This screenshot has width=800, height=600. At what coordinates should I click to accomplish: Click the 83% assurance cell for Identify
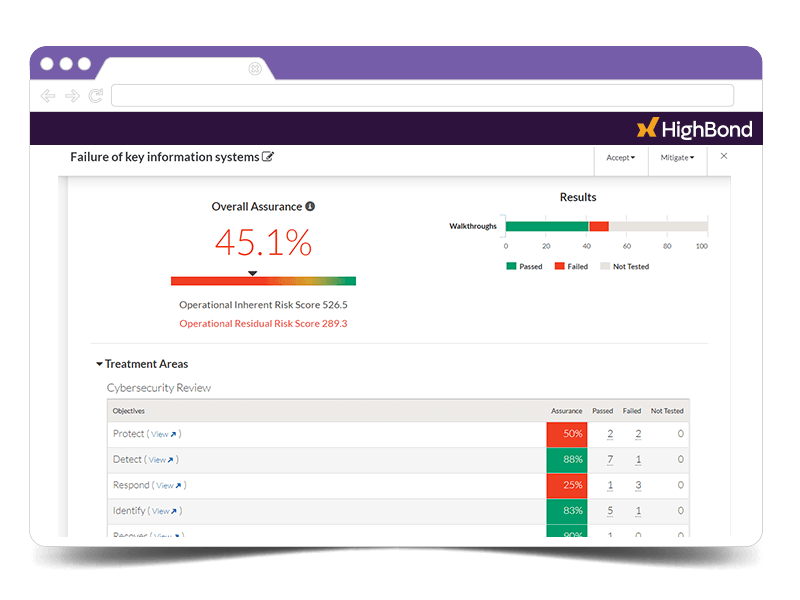(567, 511)
